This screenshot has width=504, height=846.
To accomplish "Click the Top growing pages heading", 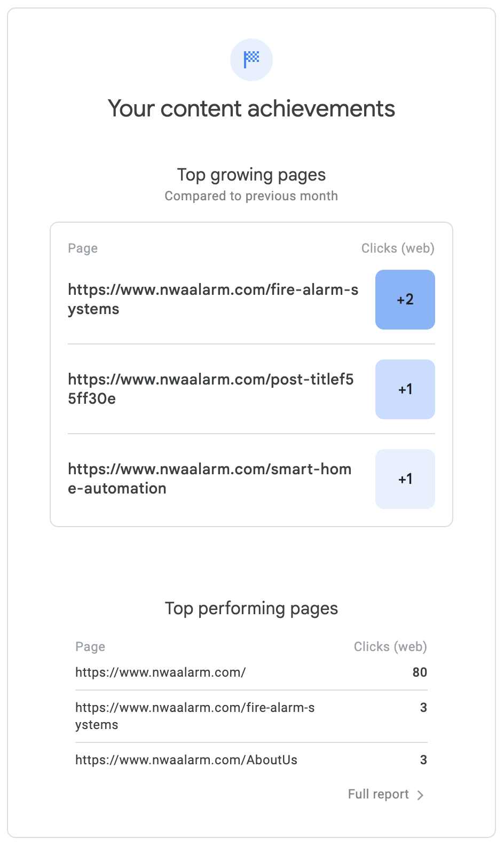I will 251,175.
